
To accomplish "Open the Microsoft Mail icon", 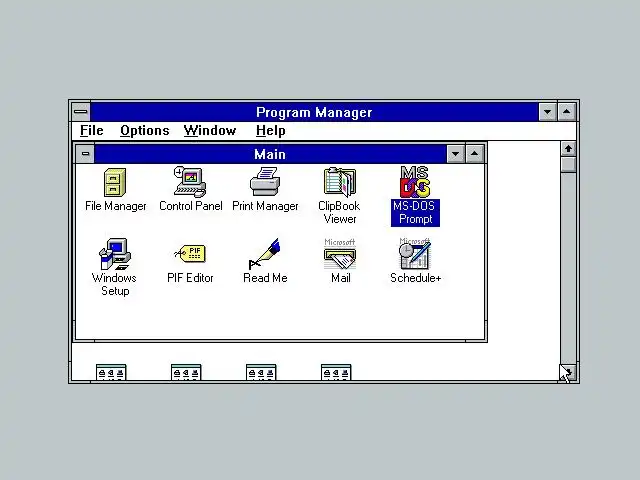I will [x=340, y=254].
